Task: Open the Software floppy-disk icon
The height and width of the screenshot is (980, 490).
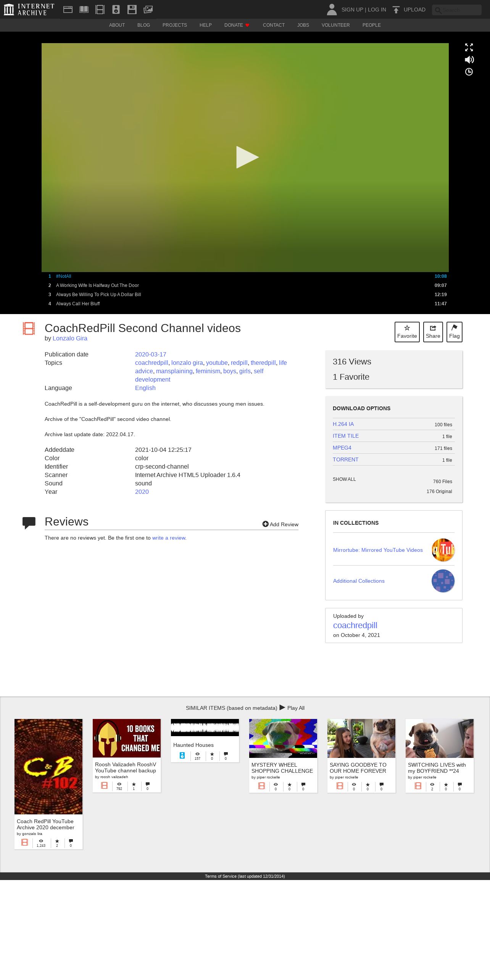Action: click(132, 10)
